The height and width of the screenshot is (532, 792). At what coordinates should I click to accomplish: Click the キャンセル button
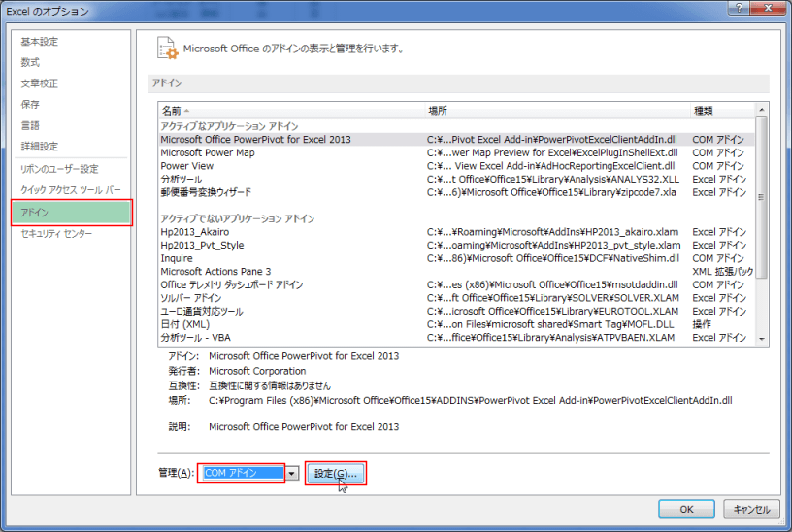(x=751, y=510)
